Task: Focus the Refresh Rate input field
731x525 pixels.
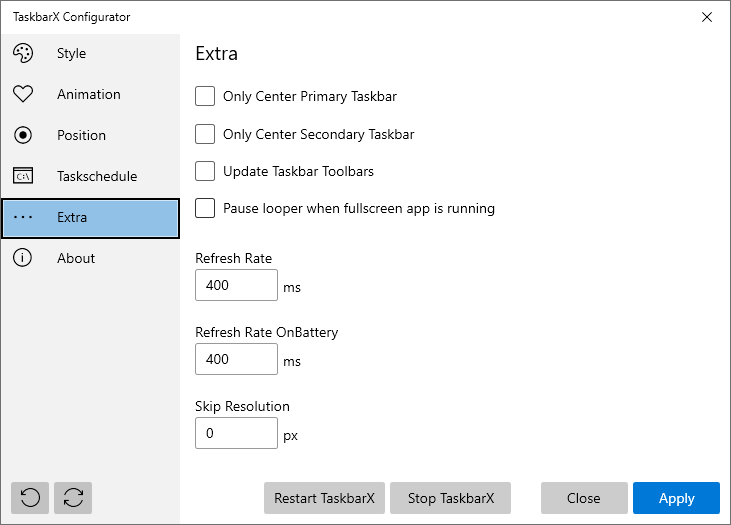Action: coord(236,285)
